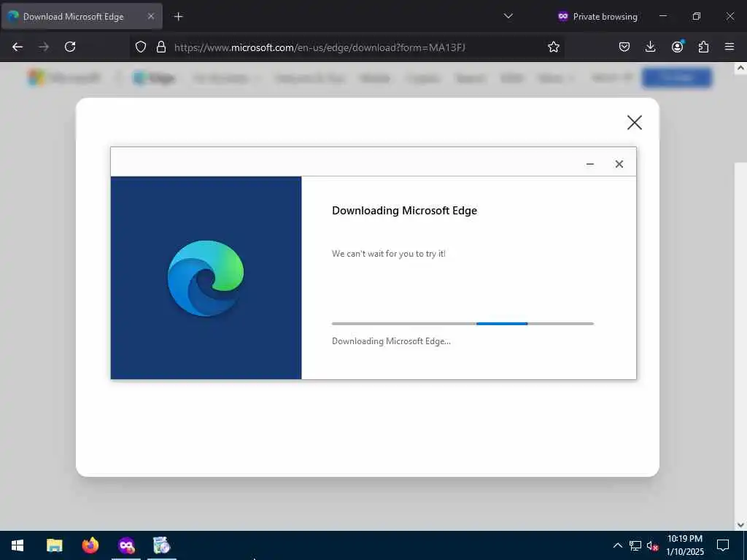Bookmark this page with the star

[x=553, y=47]
